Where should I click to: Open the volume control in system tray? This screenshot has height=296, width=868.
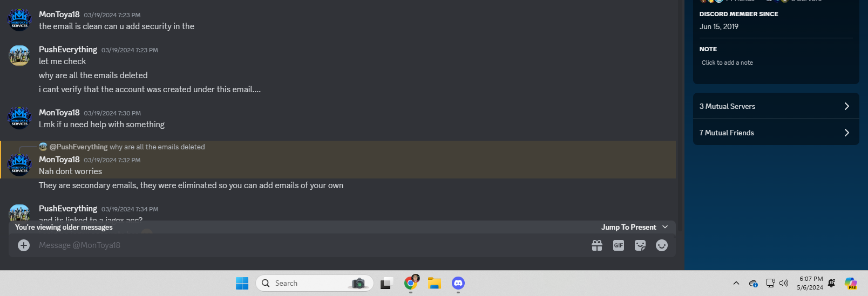(x=784, y=283)
